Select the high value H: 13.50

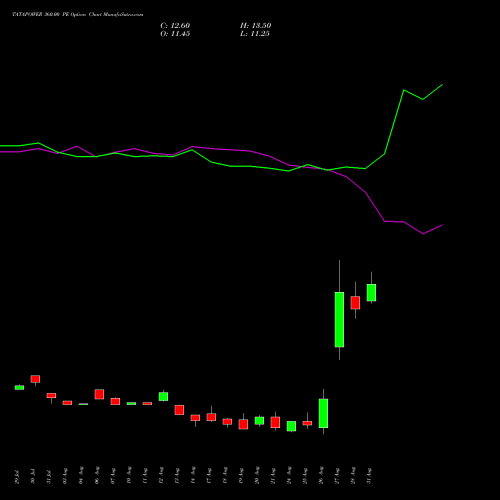coord(255,26)
